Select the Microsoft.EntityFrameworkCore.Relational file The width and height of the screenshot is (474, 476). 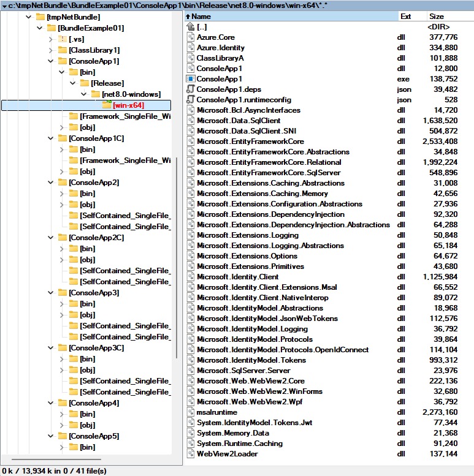click(x=269, y=162)
